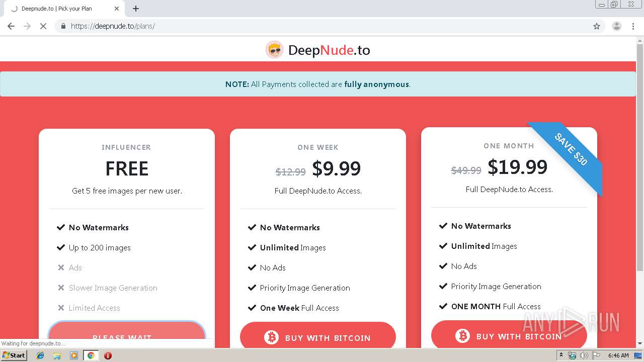Open the Windows Start menu

point(14,355)
